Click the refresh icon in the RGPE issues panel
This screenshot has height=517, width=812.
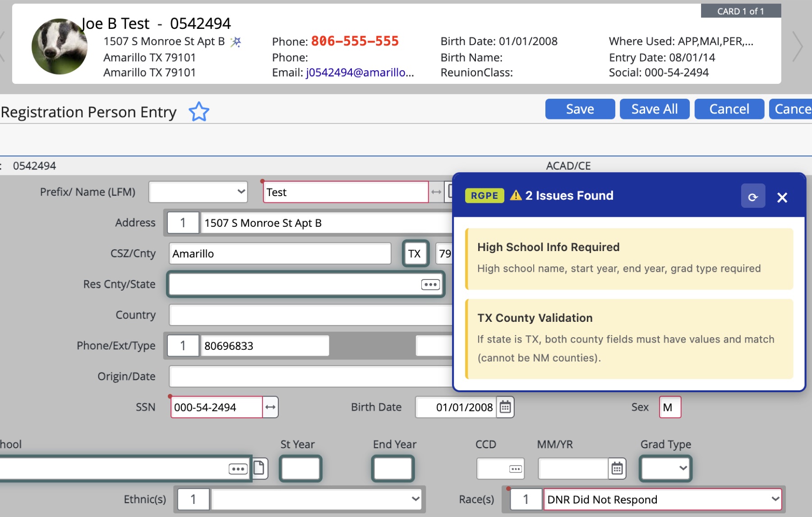point(753,196)
